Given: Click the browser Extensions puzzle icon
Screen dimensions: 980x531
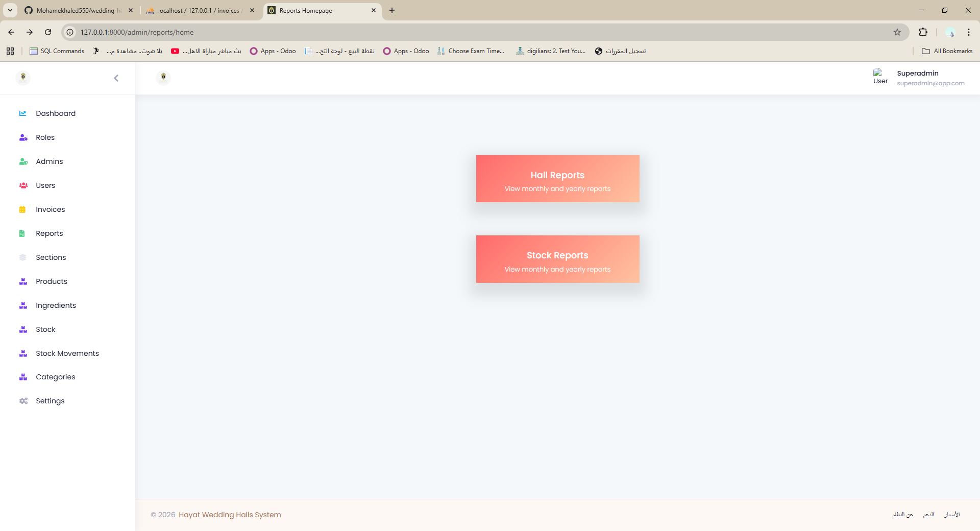Looking at the screenshot, I should [x=923, y=32].
